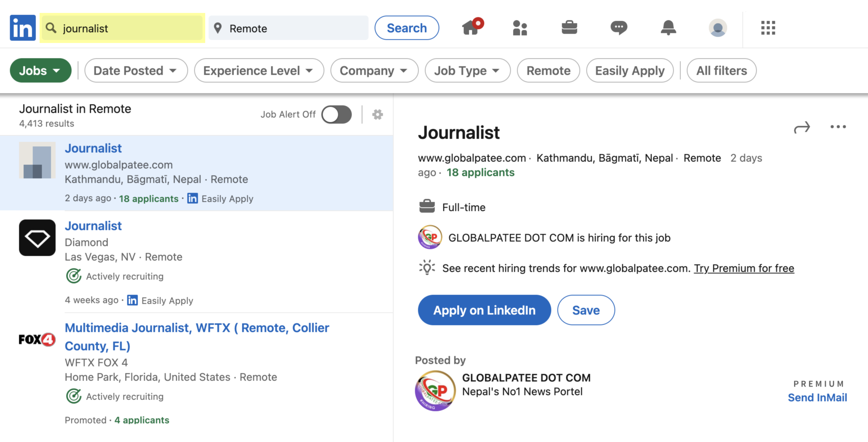Open the Messaging chat bubble icon
868x442 pixels.
pyautogui.click(x=619, y=28)
